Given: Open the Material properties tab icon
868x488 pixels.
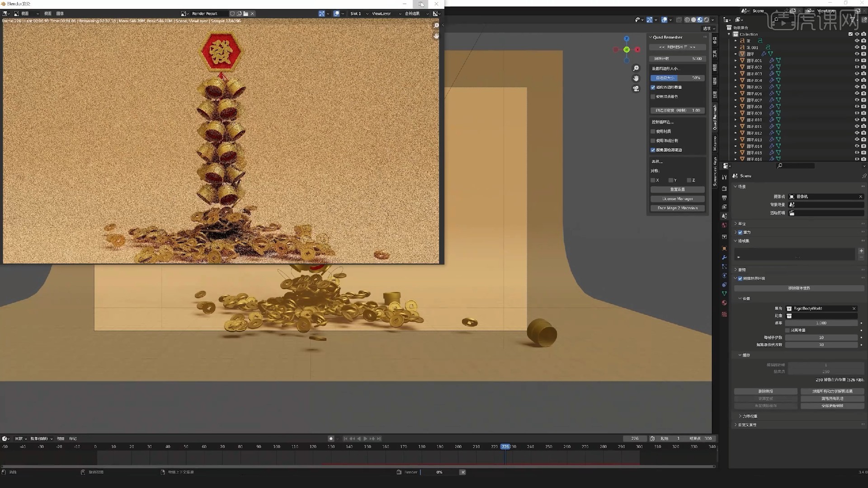Looking at the screenshot, I should (x=724, y=303).
